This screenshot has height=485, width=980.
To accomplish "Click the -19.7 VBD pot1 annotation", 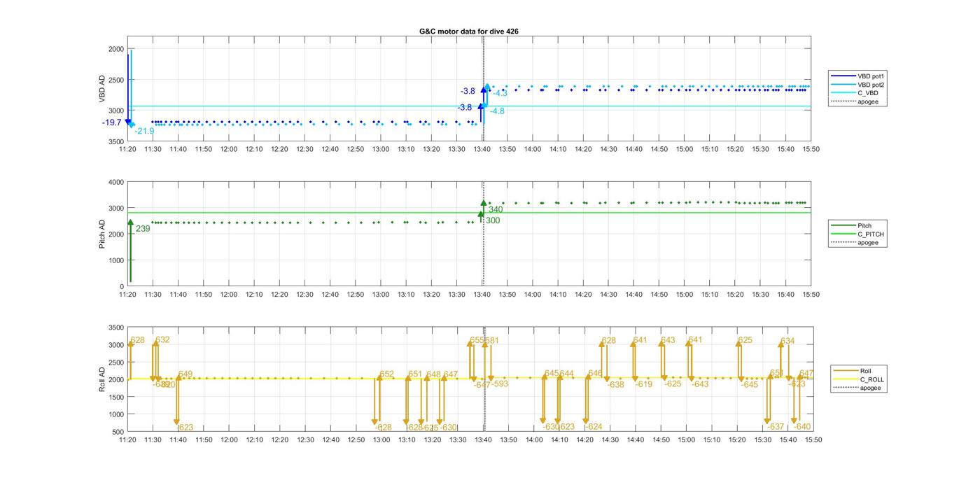I will click(x=111, y=122).
